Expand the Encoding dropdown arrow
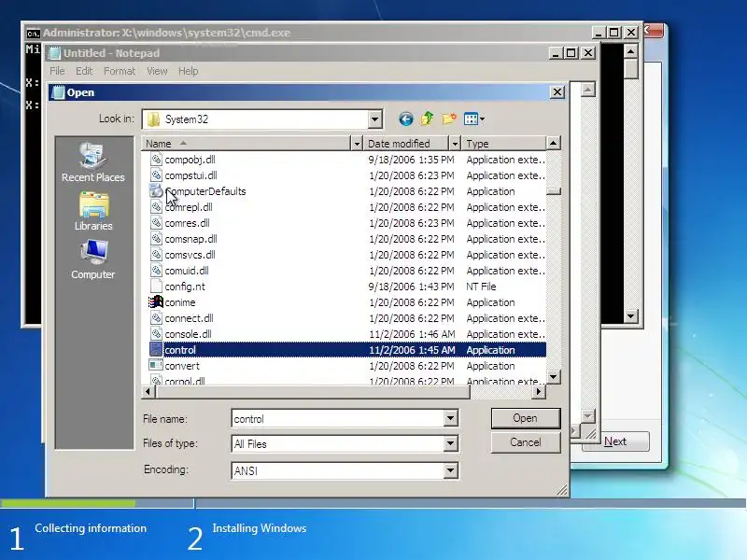 (450, 471)
